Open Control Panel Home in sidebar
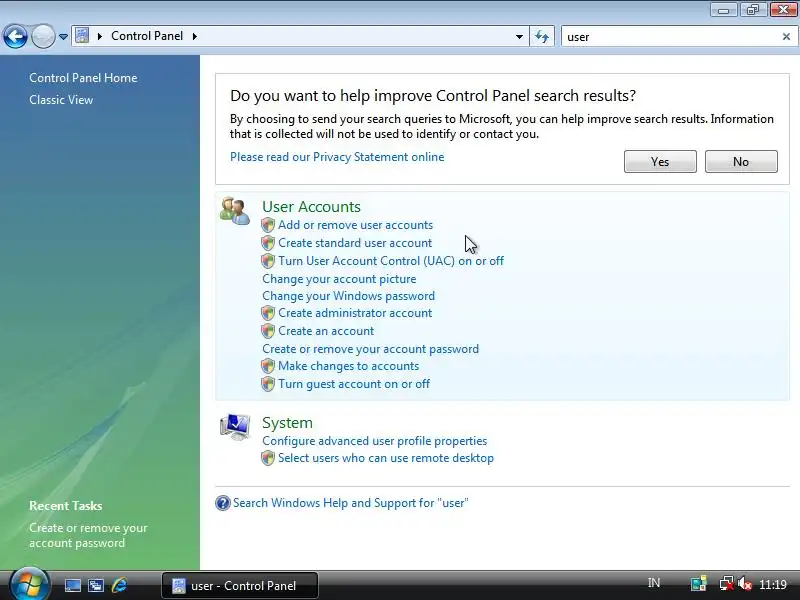The image size is (800, 600). click(83, 78)
